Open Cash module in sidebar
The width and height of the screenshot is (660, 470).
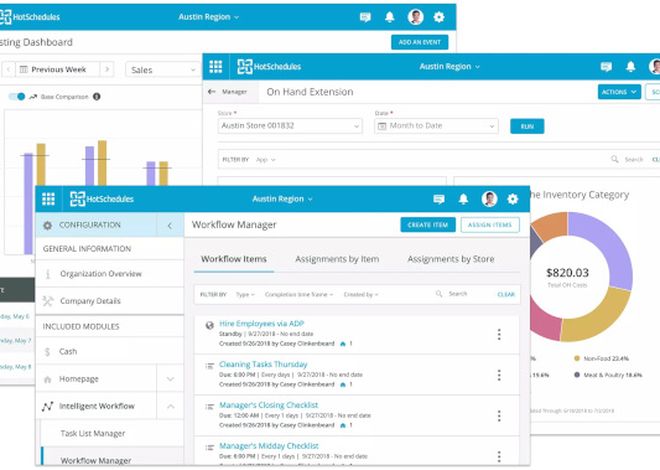(x=109, y=352)
